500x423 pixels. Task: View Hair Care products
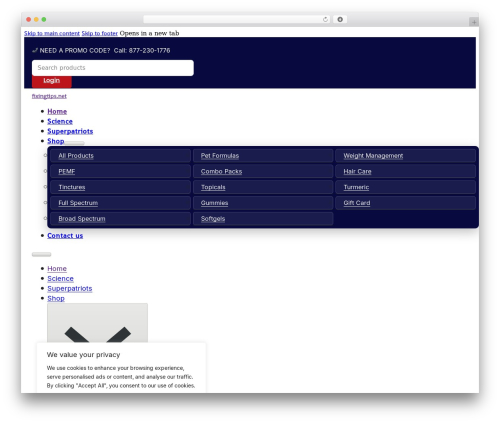tap(357, 172)
